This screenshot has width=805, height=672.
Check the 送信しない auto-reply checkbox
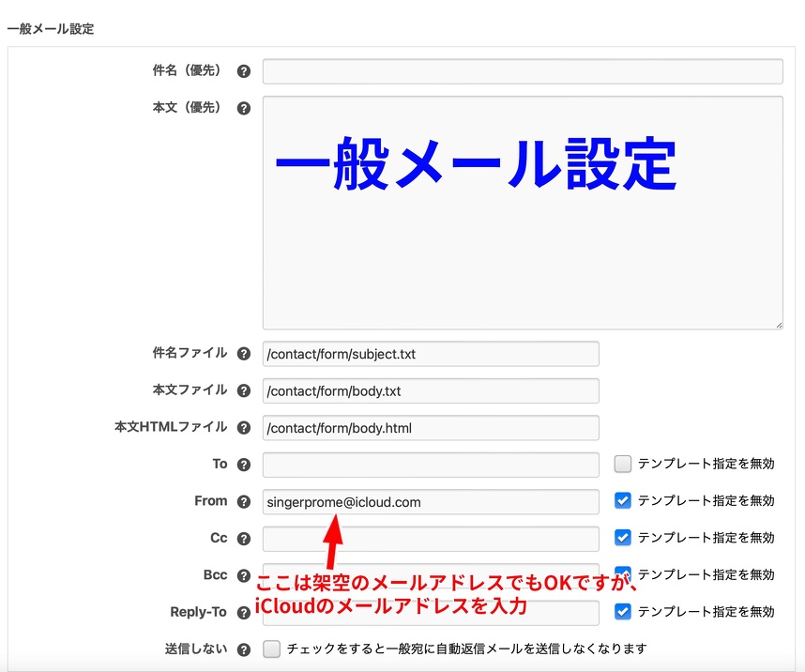coord(272,649)
